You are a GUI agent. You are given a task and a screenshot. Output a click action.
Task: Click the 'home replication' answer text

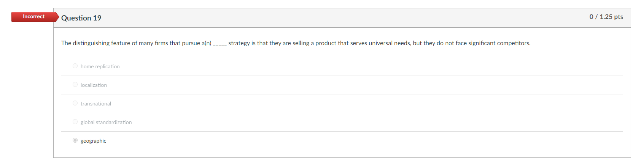[100, 66]
